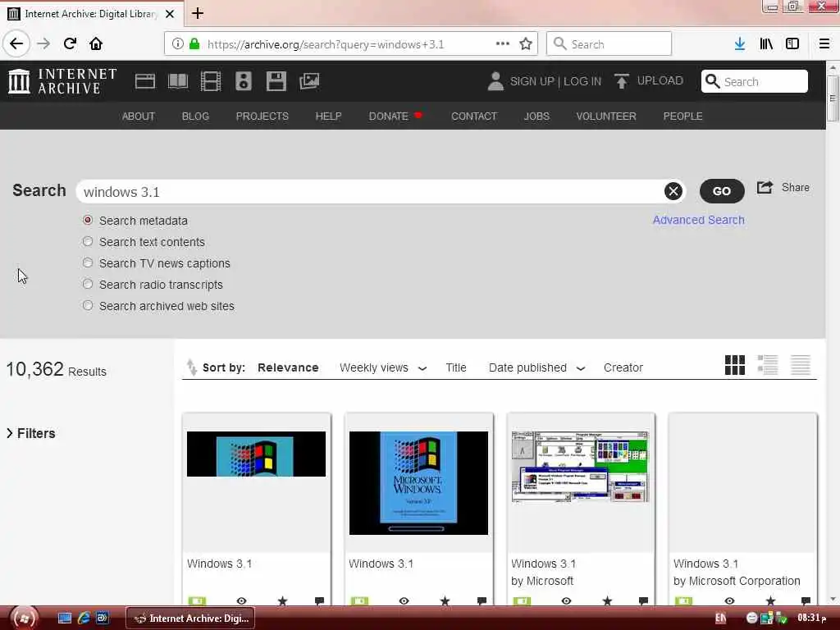Click the Windows Start orb
This screenshot has width=840, height=630.
[23, 619]
